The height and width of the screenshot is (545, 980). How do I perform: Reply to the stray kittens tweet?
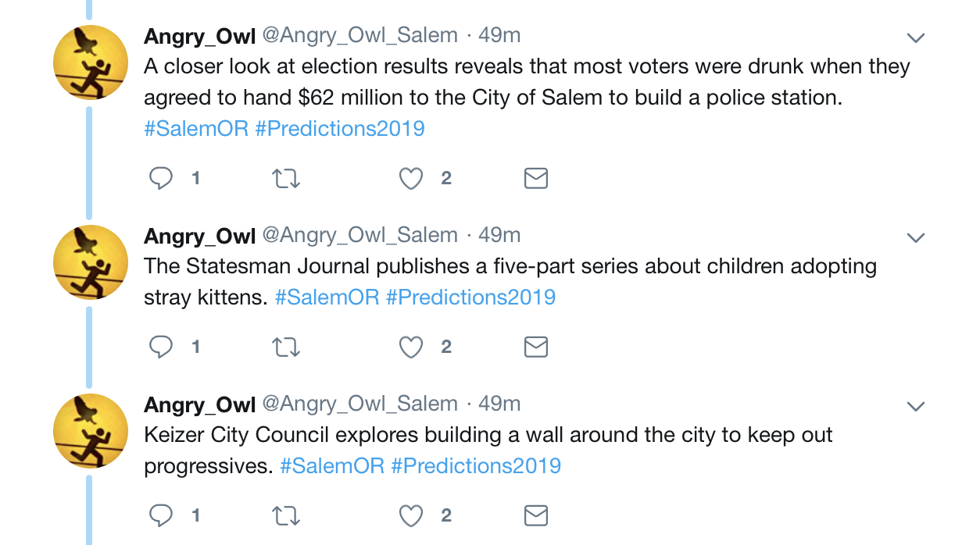[161, 347]
